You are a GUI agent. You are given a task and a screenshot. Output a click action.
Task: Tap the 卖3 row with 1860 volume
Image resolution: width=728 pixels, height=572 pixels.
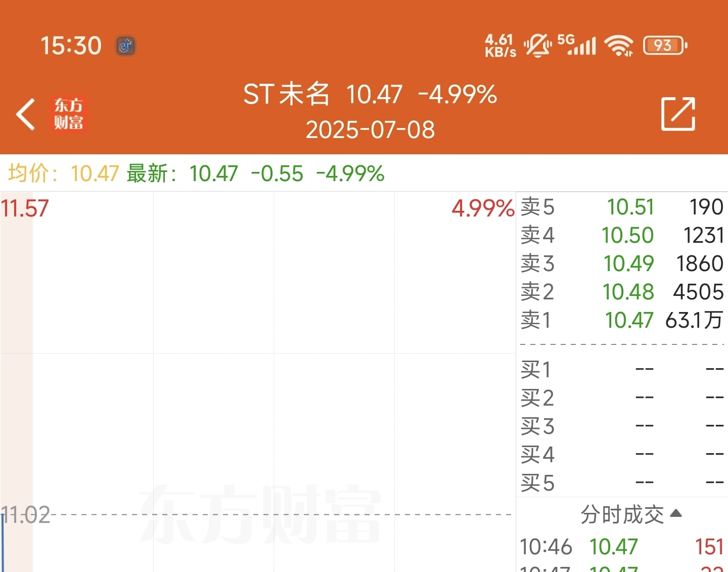(622, 263)
